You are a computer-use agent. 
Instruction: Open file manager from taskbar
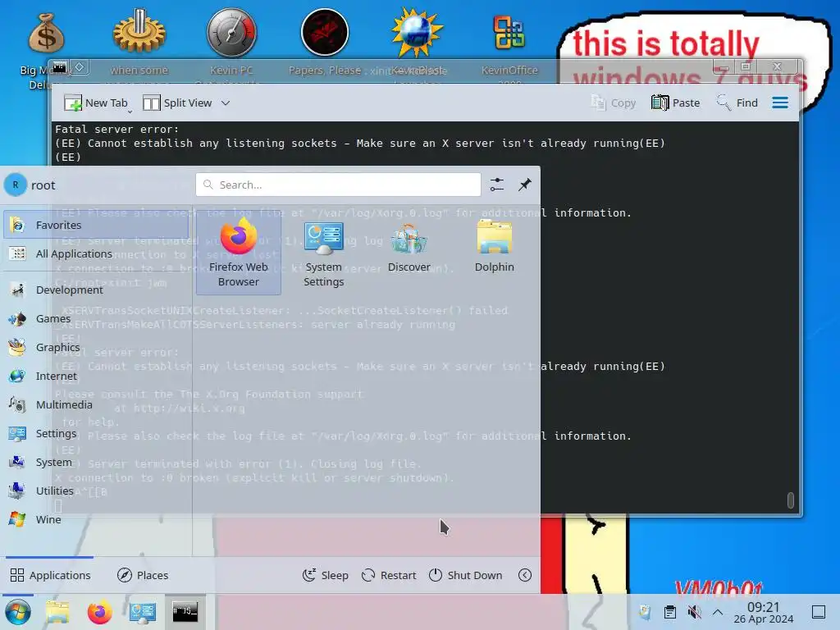tap(57, 612)
